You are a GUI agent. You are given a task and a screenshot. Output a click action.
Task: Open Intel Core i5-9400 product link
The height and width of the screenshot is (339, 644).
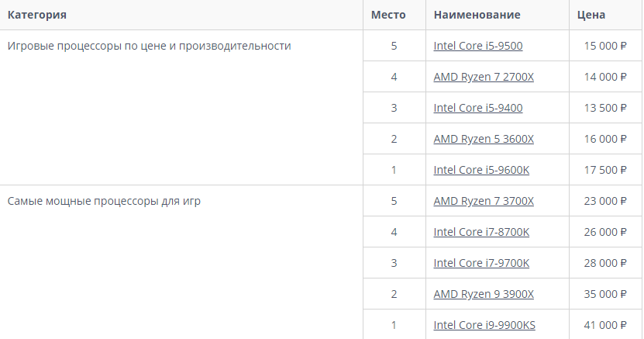click(x=477, y=108)
